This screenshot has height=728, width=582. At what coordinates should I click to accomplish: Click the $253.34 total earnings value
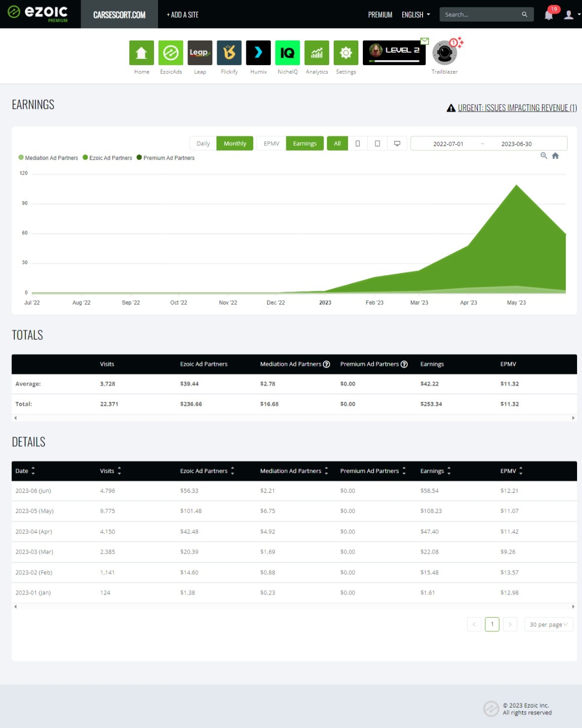point(431,404)
